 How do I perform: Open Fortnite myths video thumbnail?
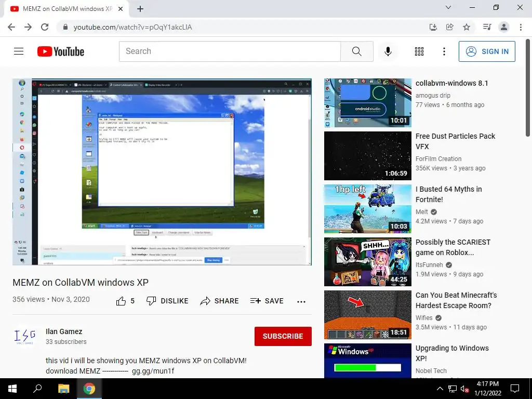click(x=367, y=209)
